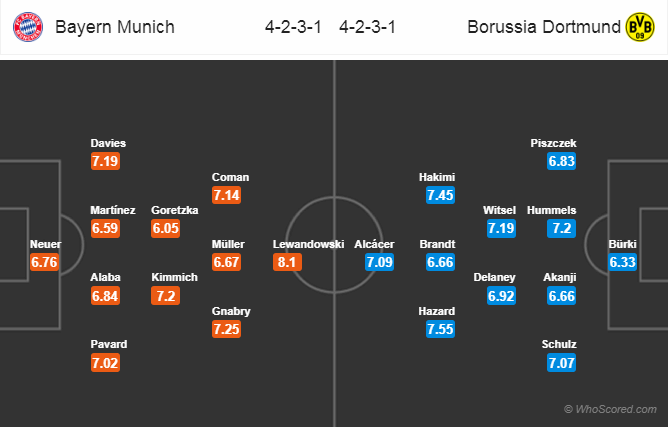The width and height of the screenshot is (668, 427).
Task: Click the Davies player name
Action: point(108,143)
